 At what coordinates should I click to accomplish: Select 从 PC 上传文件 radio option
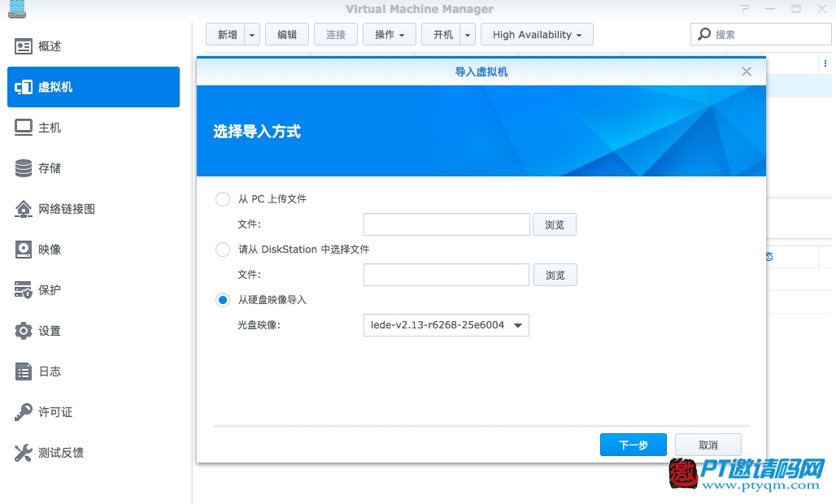point(223,199)
